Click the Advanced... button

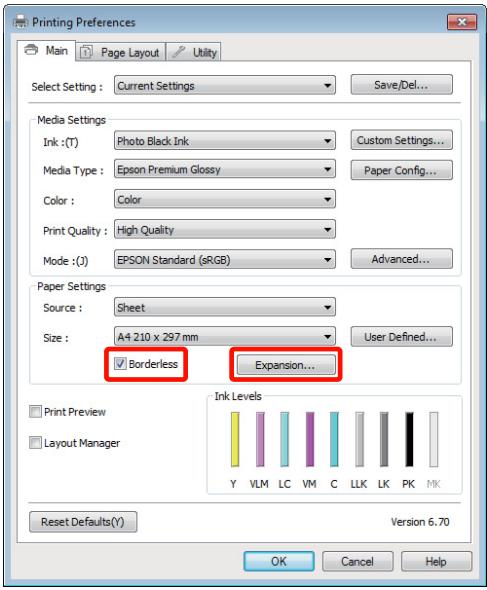tap(401, 259)
